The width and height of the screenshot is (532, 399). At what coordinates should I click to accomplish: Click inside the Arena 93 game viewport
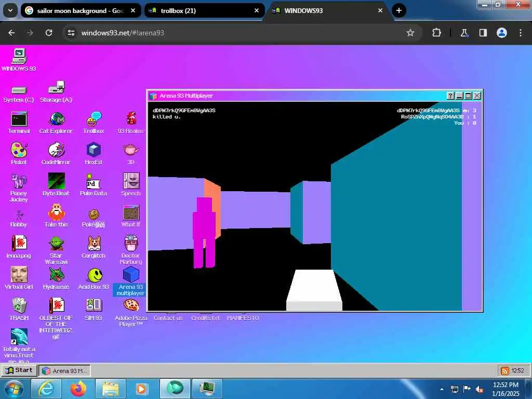(315, 206)
